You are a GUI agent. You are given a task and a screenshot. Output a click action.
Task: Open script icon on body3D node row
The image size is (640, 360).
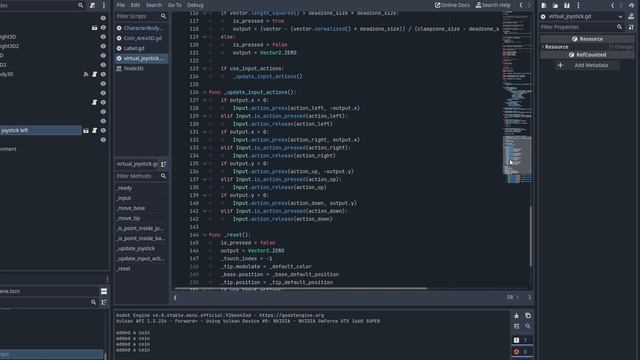[x=94, y=74]
